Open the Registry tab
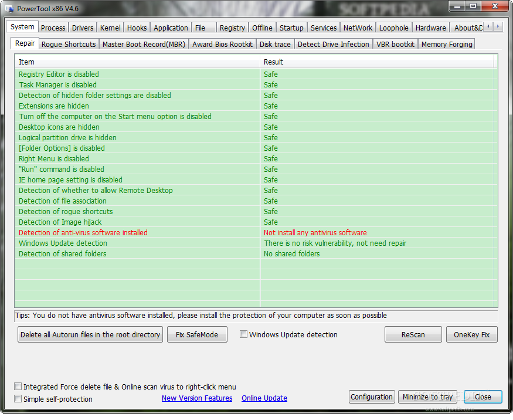The height and width of the screenshot is (420, 513). click(x=232, y=28)
